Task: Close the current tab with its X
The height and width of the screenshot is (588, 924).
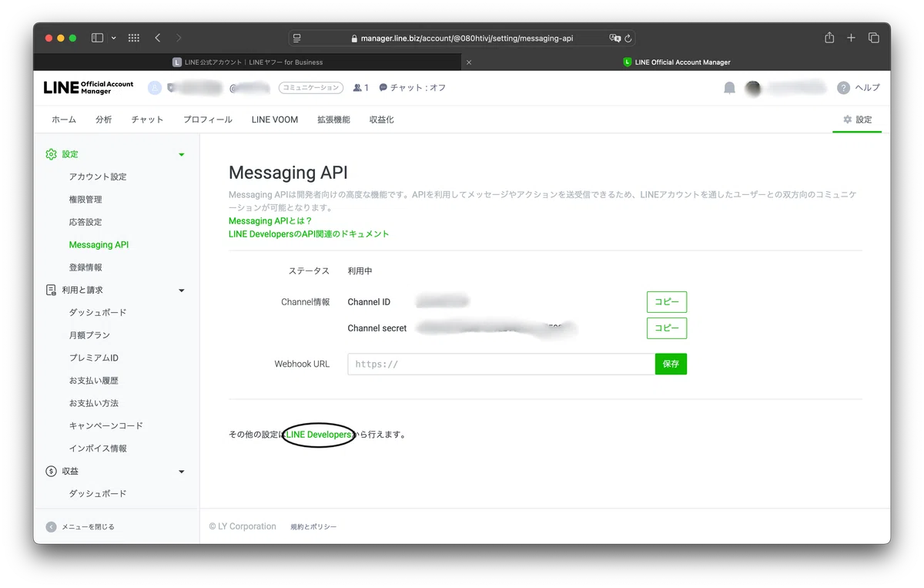Action: point(469,62)
